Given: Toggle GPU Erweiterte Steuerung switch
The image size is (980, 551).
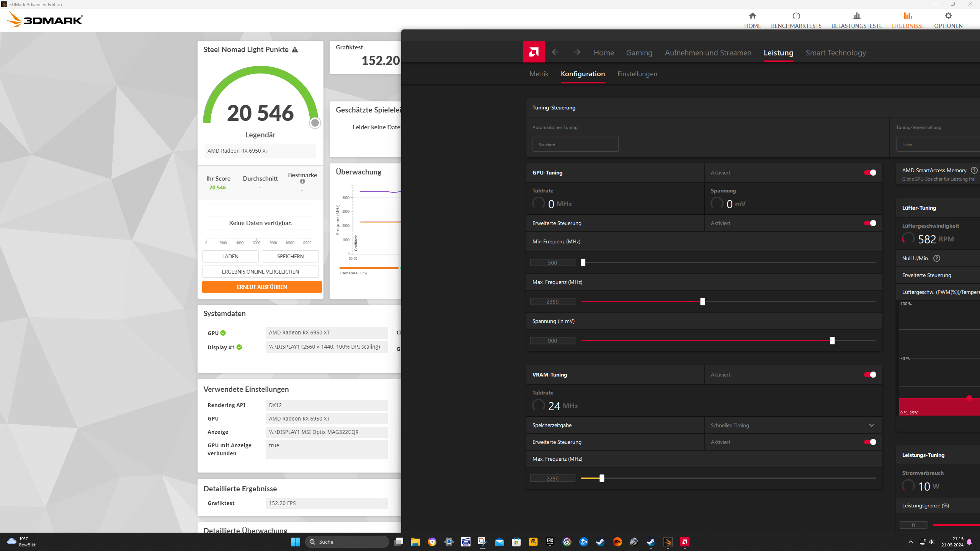Looking at the screenshot, I should 870,223.
